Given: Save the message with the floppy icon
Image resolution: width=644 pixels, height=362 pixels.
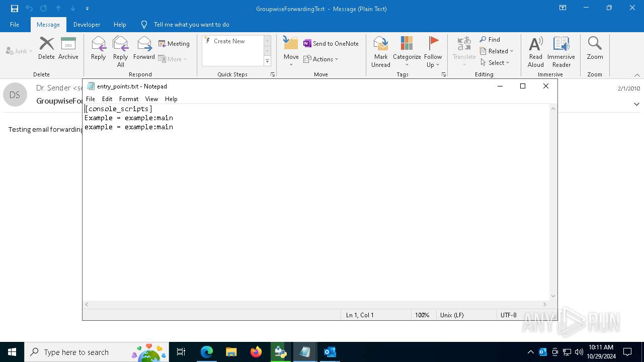Looking at the screenshot, I should [15, 9].
